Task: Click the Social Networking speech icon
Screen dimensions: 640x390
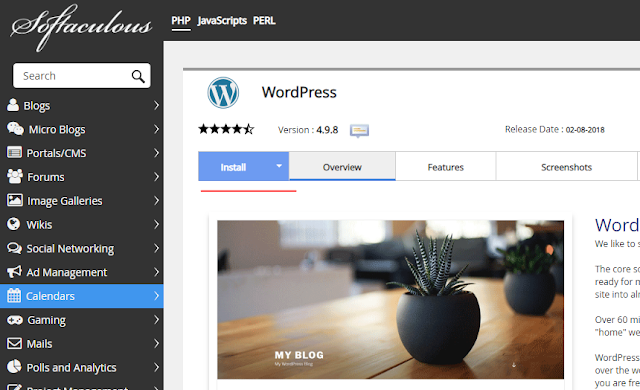Action: pyautogui.click(x=15, y=248)
